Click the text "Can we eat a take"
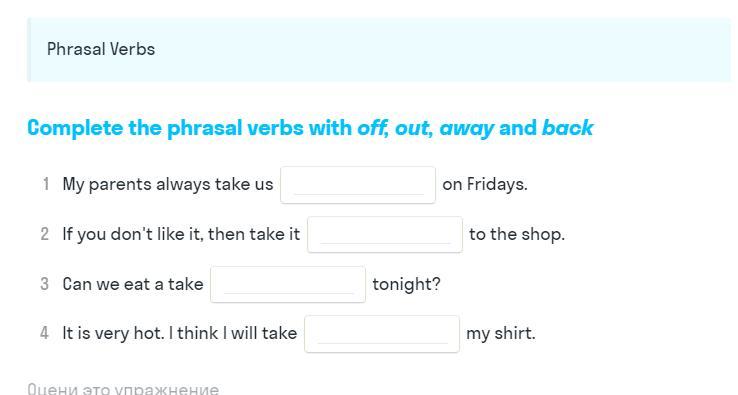The width and height of the screenshot is (738, 395). 133,284
